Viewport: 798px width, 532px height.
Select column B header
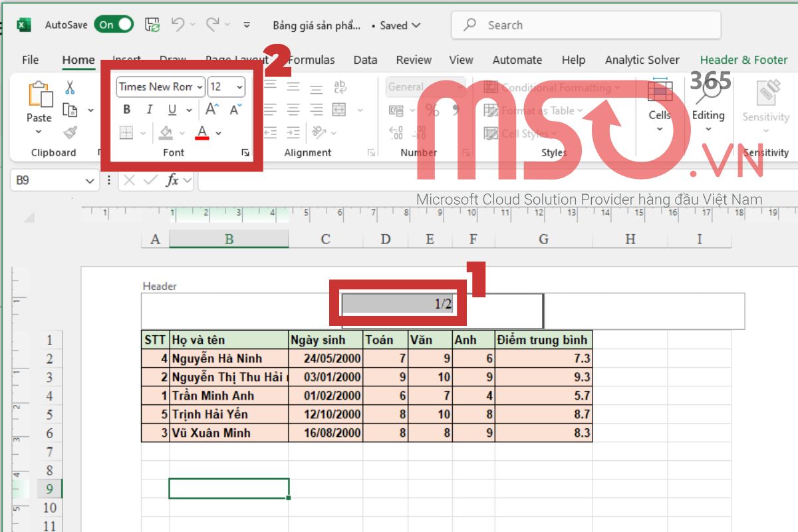229,239
